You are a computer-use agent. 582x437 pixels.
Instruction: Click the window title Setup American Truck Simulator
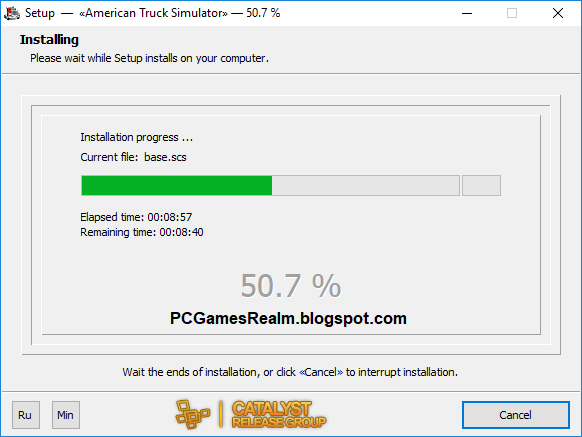click(x=152, y=13)
